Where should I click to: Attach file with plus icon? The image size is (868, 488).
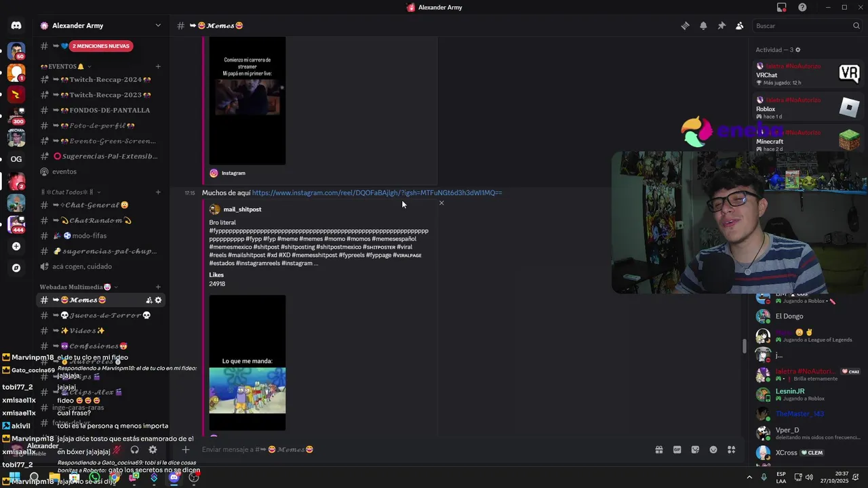click(x=185, y=449)
